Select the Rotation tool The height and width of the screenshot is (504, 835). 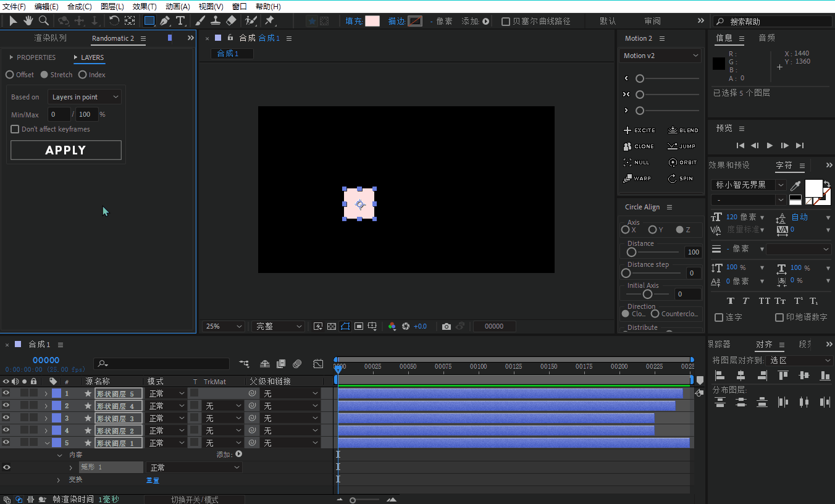click(x=114, y=21)
